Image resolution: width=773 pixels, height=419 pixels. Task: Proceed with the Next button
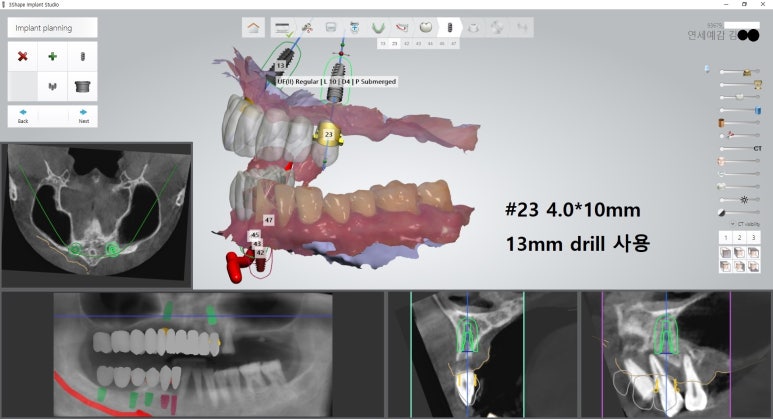(83, 115)
